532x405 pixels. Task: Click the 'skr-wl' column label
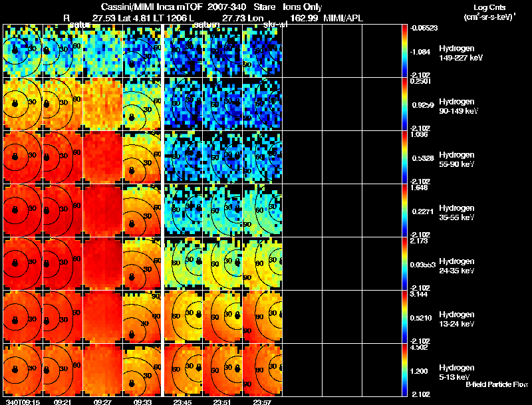point(275,25)
